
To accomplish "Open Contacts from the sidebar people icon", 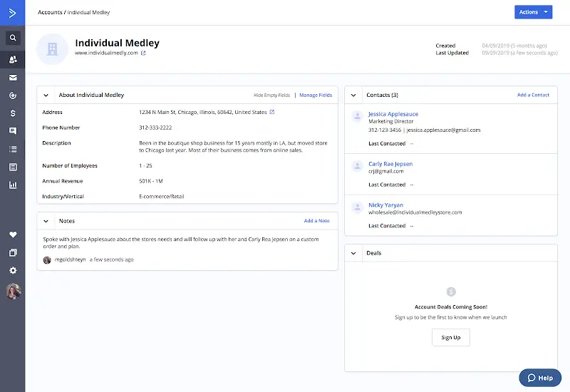I will point(13,59).
